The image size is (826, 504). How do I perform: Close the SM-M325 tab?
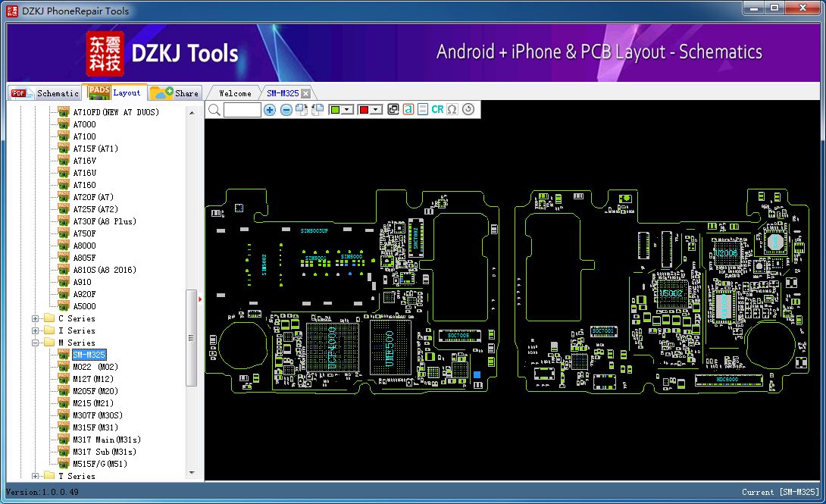click(x=305, y=94)
